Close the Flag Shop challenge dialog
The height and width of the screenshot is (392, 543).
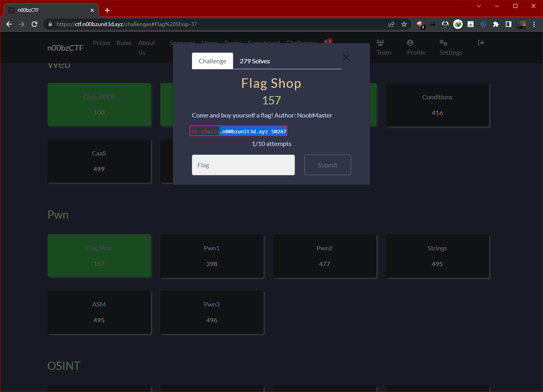(346, 57)
